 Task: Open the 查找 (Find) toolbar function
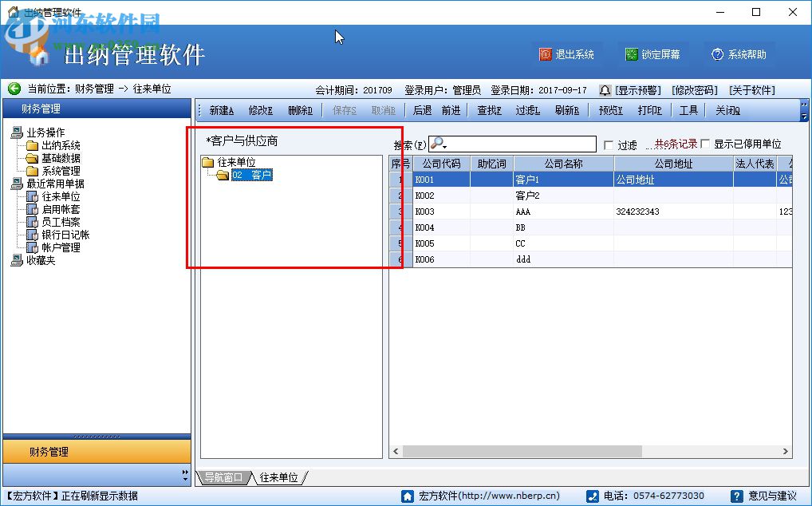pyautogui.click(x=489, y=110)
